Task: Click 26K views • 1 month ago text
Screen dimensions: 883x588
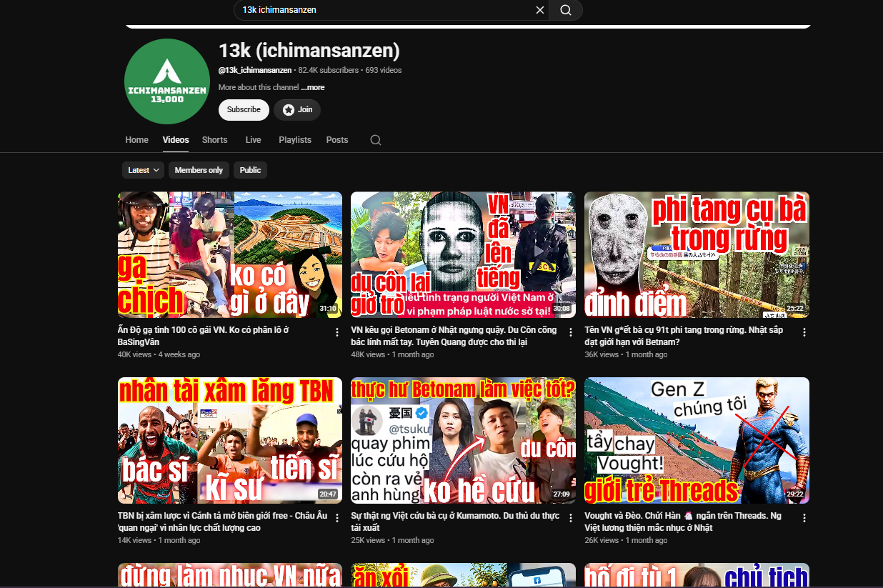Action: (x=626, y=540)
